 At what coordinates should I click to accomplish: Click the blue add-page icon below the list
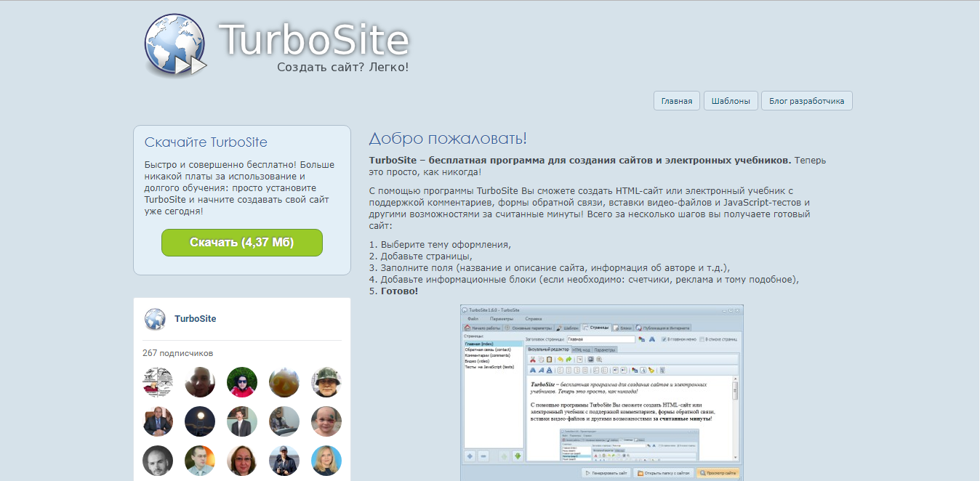(469, 456)
